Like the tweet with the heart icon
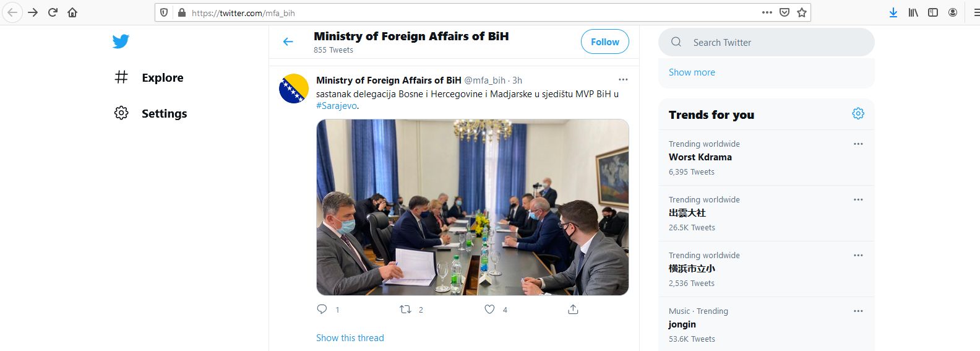The width and height of the screenshot is (980, 351). (x=489, y=309)
